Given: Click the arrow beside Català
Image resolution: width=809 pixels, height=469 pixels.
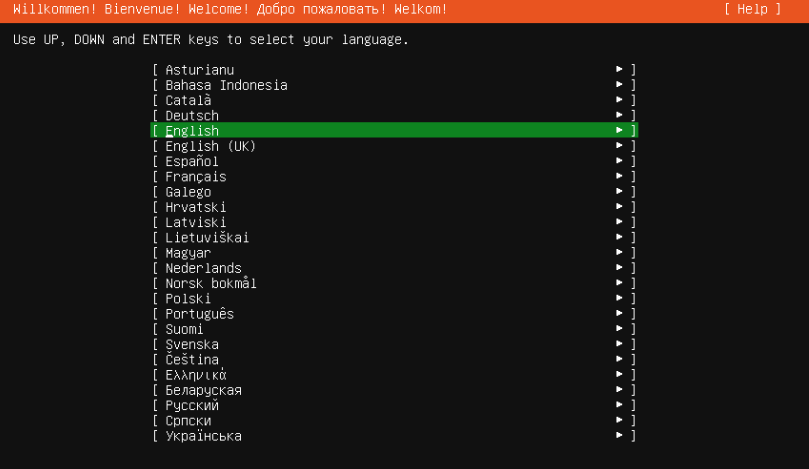Looking at the screenshot, I should pos(619,100).
